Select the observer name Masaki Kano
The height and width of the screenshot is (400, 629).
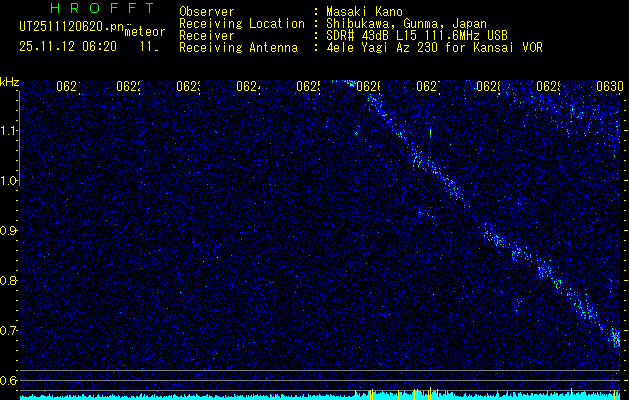[364, 12]
